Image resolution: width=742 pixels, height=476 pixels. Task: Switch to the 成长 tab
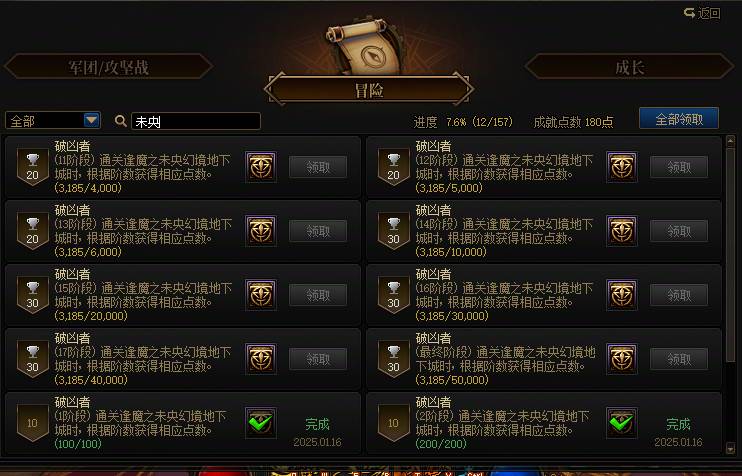pos(629,67)
